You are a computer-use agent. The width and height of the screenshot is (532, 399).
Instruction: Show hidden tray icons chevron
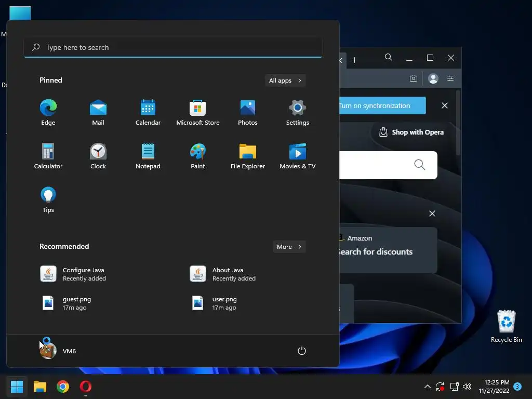[428, 387]
